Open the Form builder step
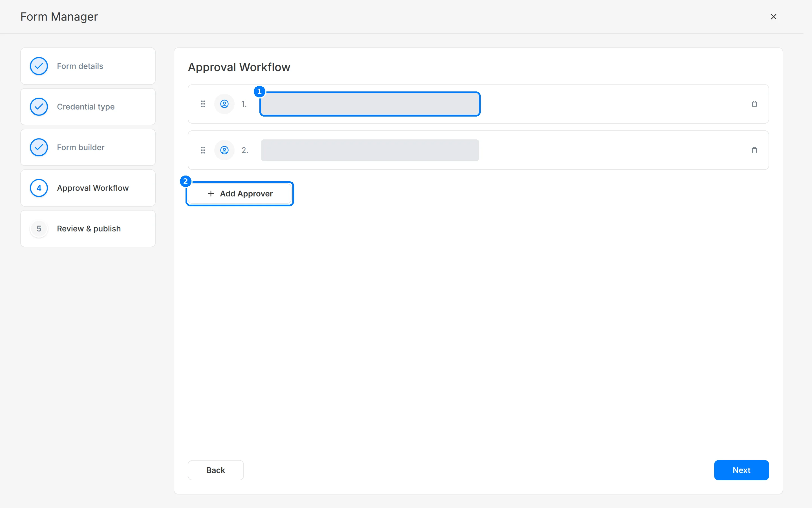Image resolution: width=812 pixels, height=508 pixels. pyautogui.click(x=88, y=148)
